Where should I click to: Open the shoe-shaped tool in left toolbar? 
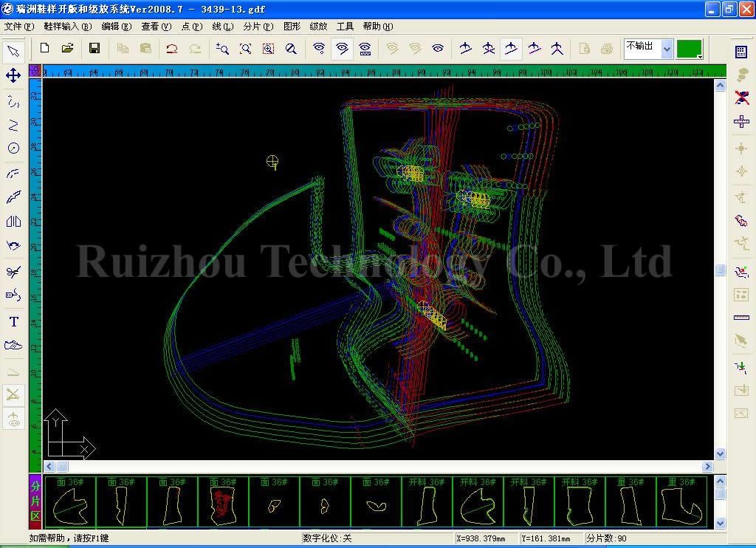point(13,346)
